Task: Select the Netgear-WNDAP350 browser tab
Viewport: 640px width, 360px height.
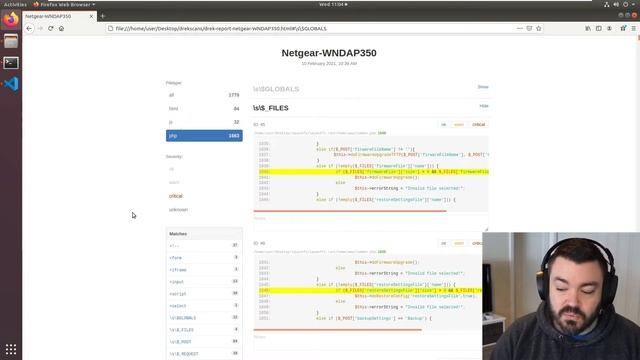Action: coord(60,16)
